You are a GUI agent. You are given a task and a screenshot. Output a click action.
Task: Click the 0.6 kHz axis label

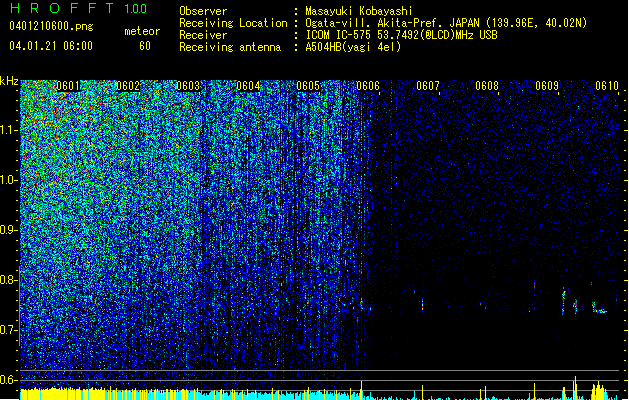(x=8, y=380)
